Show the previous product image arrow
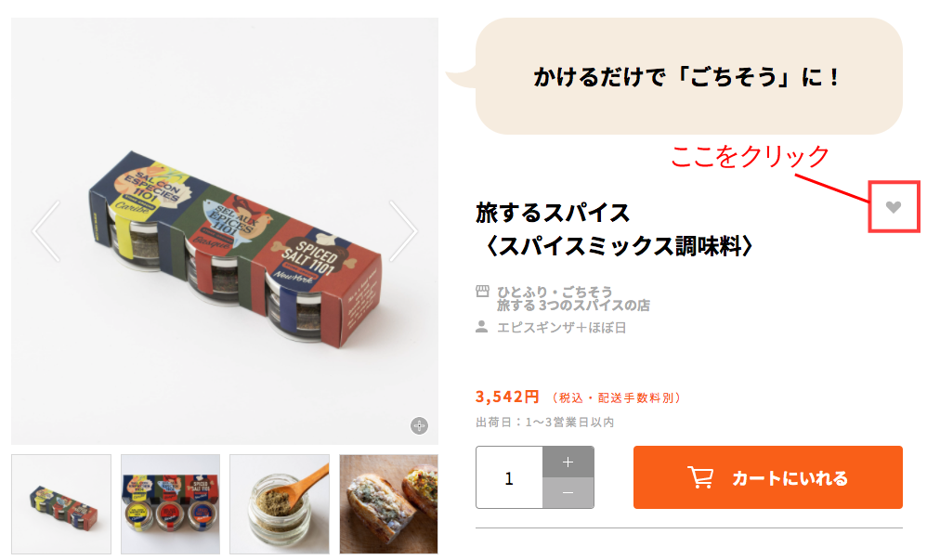The height and width of the screenshot is (560, 927). [46, 230]
